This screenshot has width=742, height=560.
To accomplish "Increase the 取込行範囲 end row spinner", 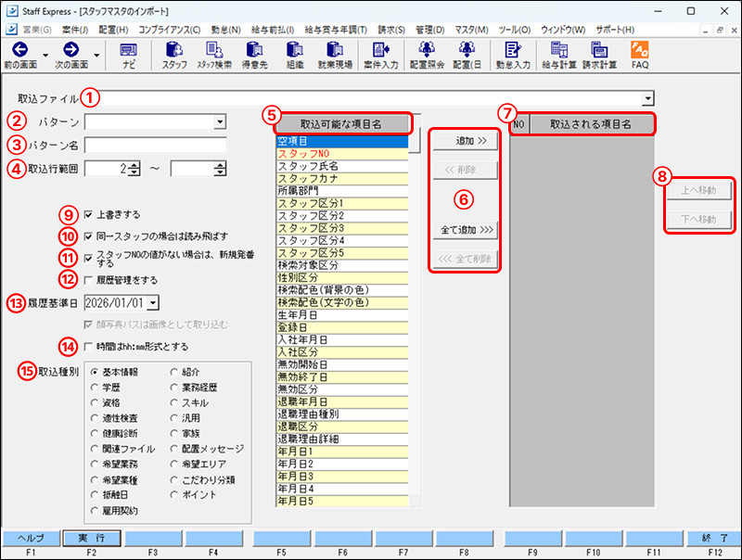I will (x=221, y=165).
